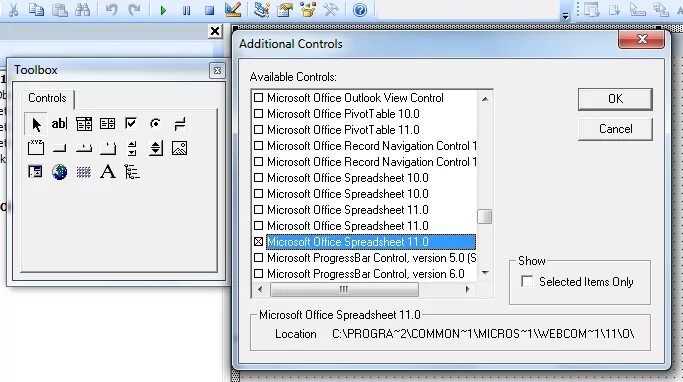Check Microsoft ProgressBar Control, version 6.0
683x382 pixels.
pos(258,274)
